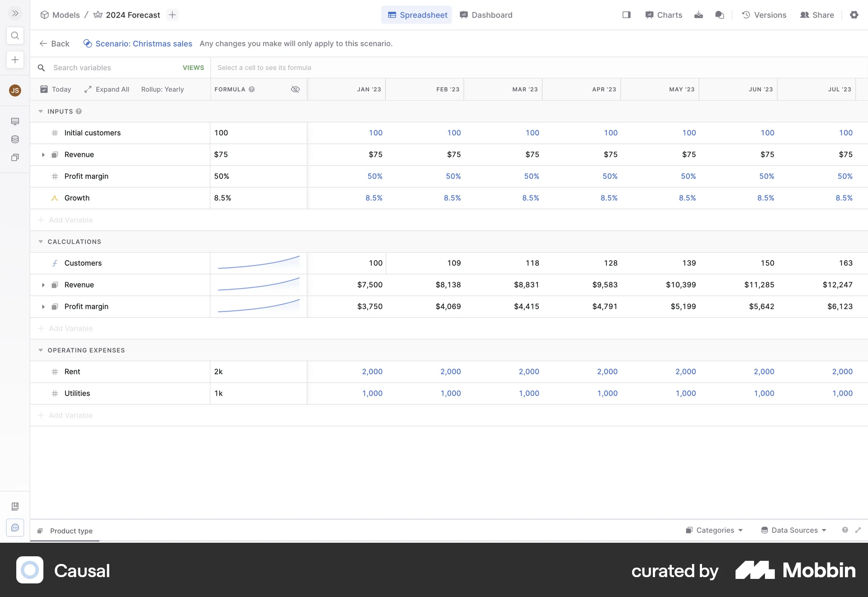Open the search panel in the left sidebar
The image size is (868, 597).
pos(15,36)
